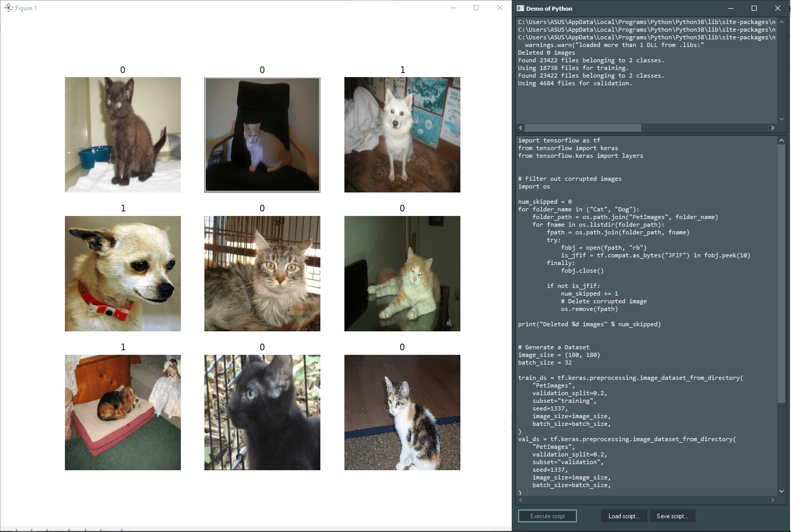Click the Python icon on Demo of Python title bar
Viewport: 791px width, 532px height.
[520, 8]
